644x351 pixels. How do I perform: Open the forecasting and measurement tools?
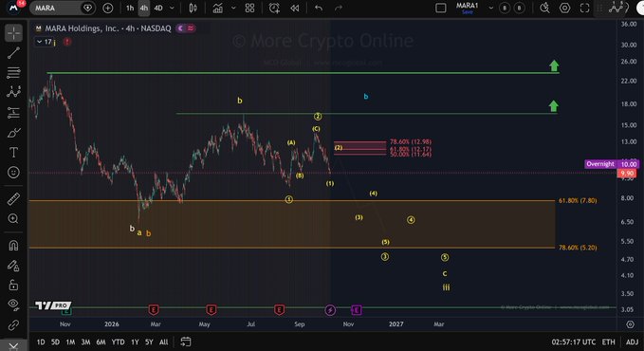click(13, 112)
